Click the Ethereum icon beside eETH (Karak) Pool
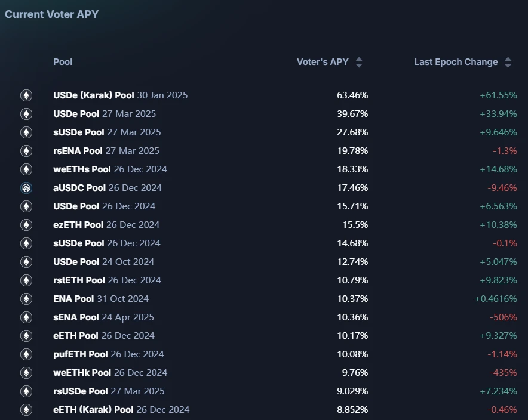The image size is (528, 420). 26,410
